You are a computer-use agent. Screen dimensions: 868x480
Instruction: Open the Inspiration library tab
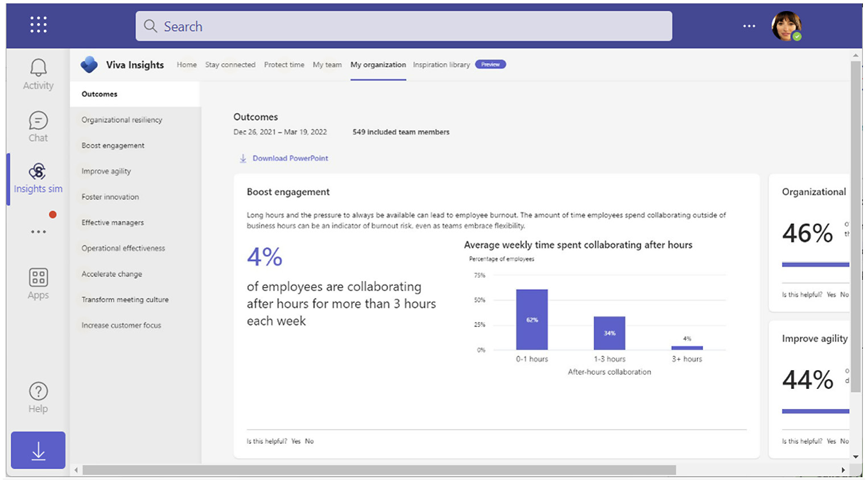point(441,65)
